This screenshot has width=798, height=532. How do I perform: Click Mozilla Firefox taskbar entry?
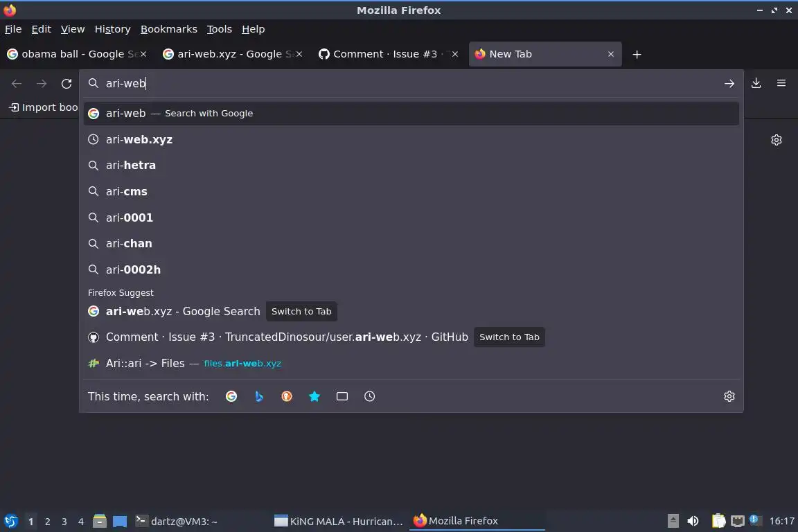coord(477,521)
